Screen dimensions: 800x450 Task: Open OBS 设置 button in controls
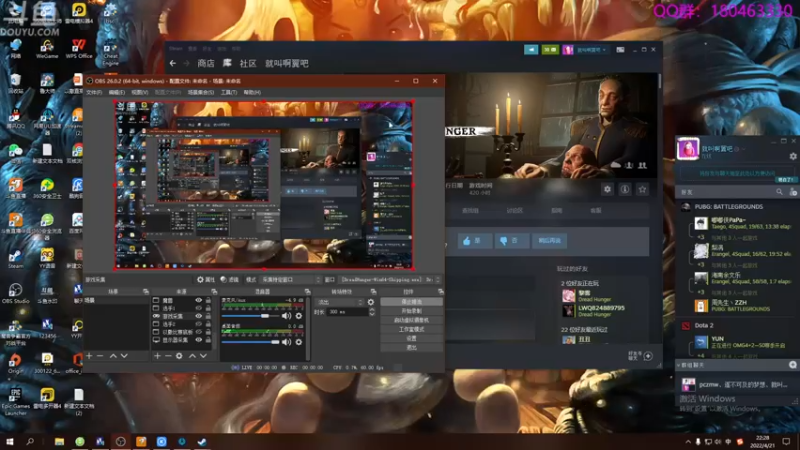(411, 338)
